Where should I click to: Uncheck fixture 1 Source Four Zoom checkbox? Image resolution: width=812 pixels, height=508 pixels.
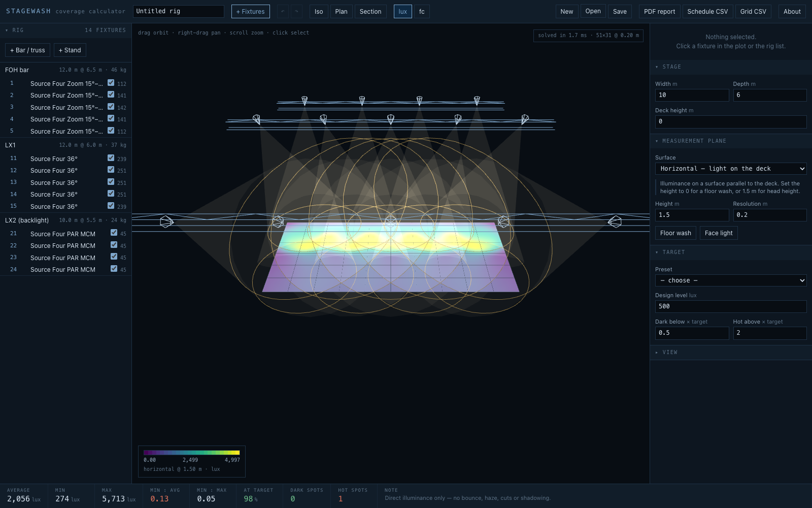pos(111,83)
